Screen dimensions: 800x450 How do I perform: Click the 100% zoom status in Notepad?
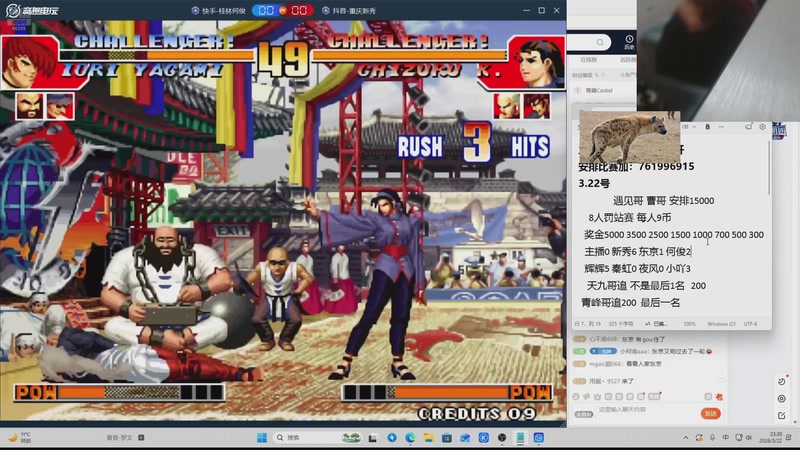click(x=689, y=324)
